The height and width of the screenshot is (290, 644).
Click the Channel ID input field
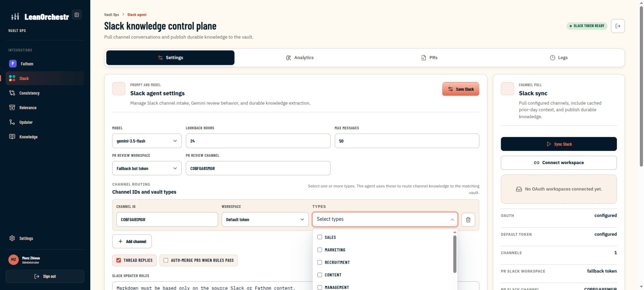(167, 220)
